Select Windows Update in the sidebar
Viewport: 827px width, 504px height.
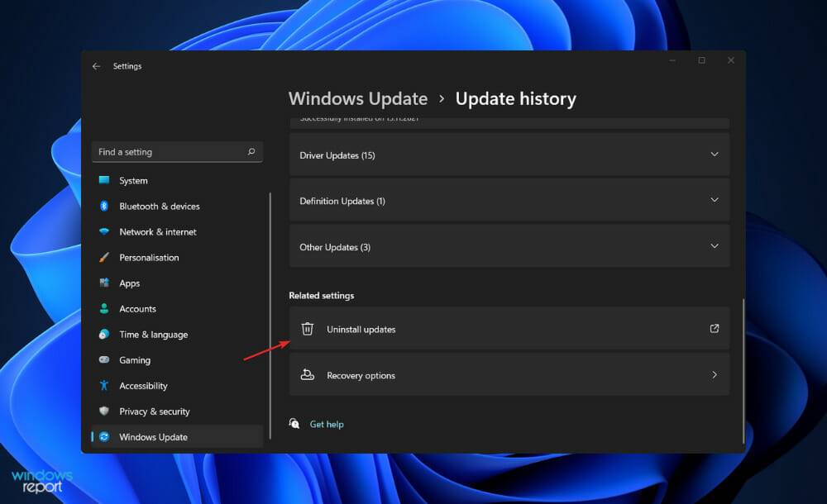coord(155,436)
